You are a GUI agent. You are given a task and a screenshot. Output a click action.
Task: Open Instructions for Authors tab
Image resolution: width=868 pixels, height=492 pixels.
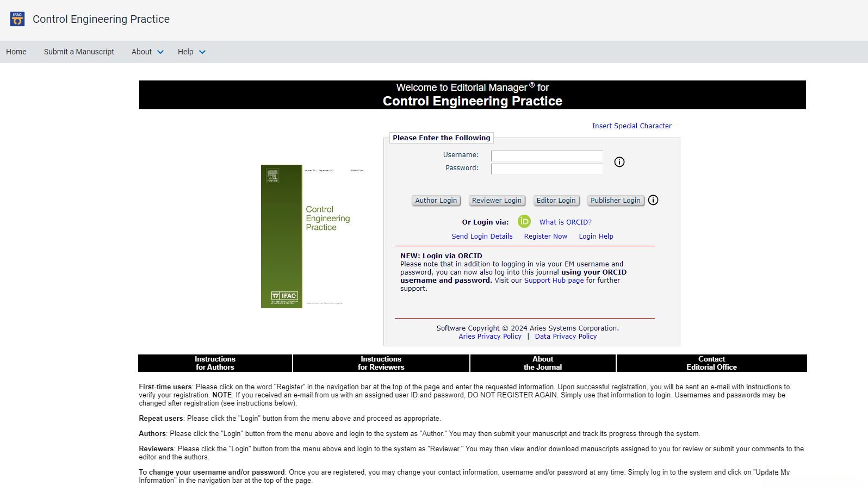(215, 363)
